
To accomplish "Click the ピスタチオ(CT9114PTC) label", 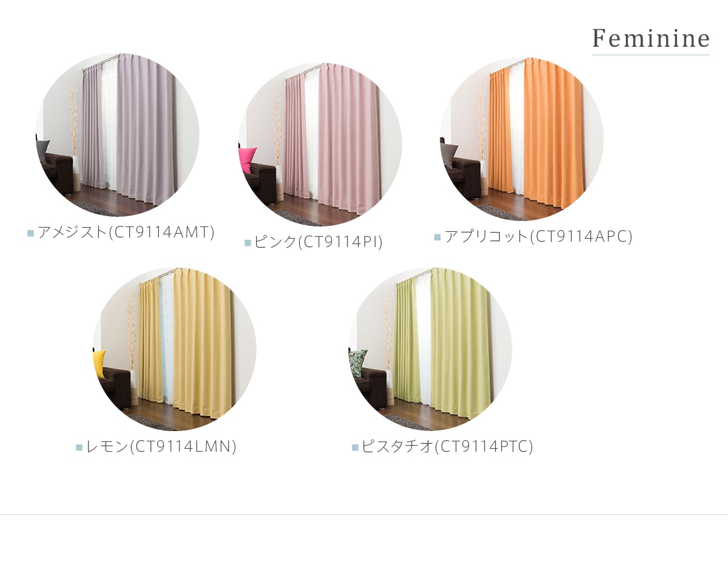I will coord(447,447).
